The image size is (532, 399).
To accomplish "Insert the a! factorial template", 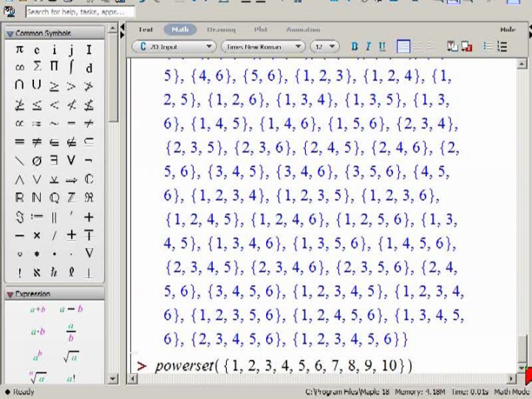I will point(71,378).
